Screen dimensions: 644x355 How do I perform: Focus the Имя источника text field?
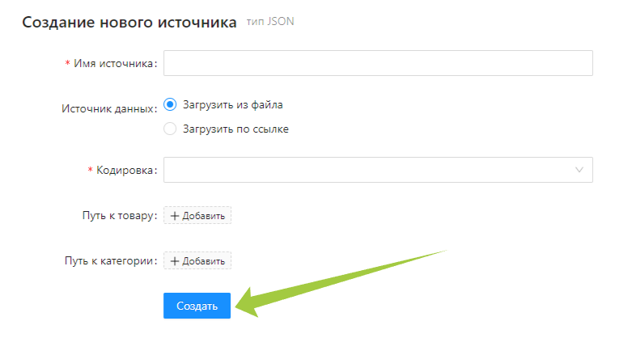378,63
